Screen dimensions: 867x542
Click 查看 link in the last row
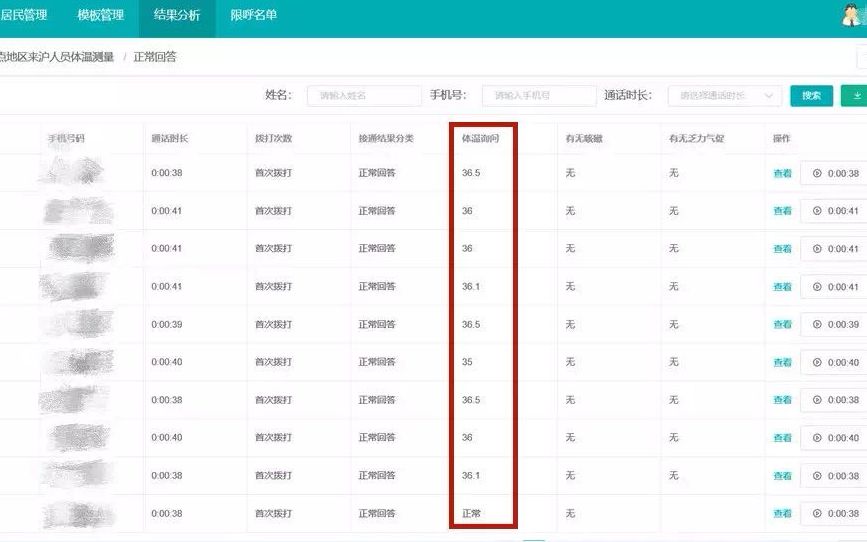(782, 514)
